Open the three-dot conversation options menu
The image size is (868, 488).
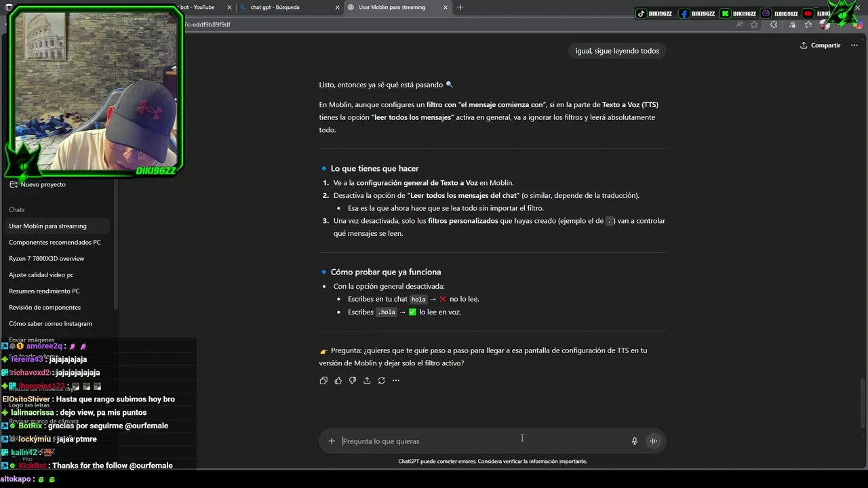[x=854, y=45]
